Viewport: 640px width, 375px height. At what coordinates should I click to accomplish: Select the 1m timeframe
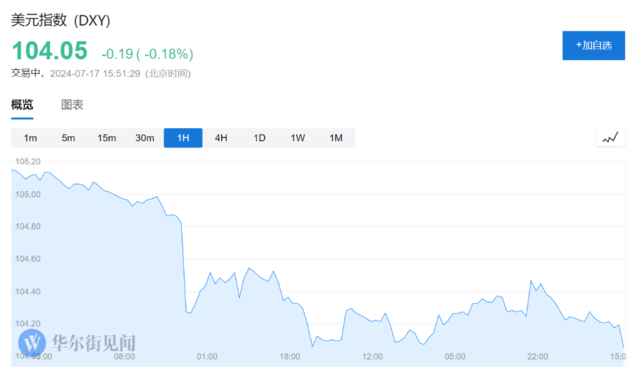pyautogui.click(x=30, y=138)
